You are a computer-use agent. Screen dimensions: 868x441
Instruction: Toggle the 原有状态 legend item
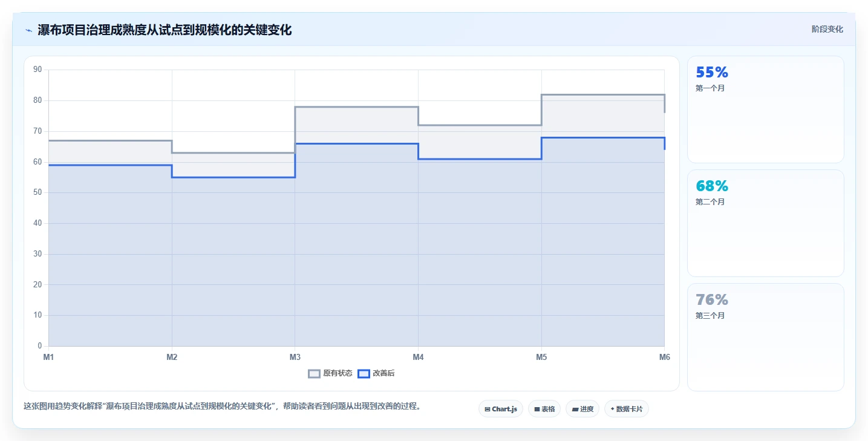(x=330, y=373)
